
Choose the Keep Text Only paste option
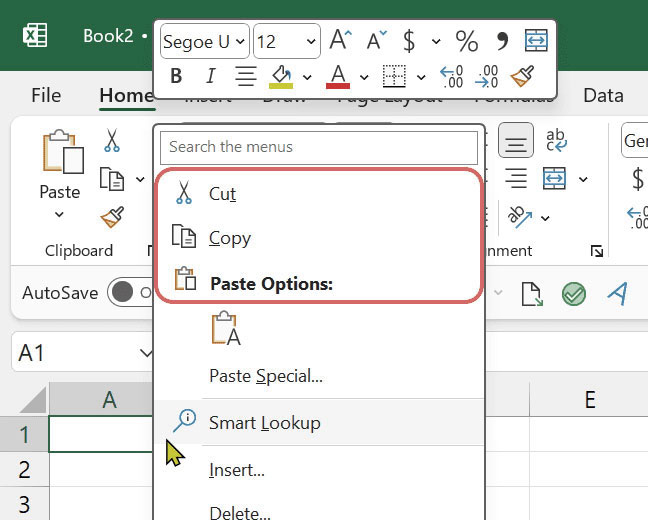(x=226, y=331)
